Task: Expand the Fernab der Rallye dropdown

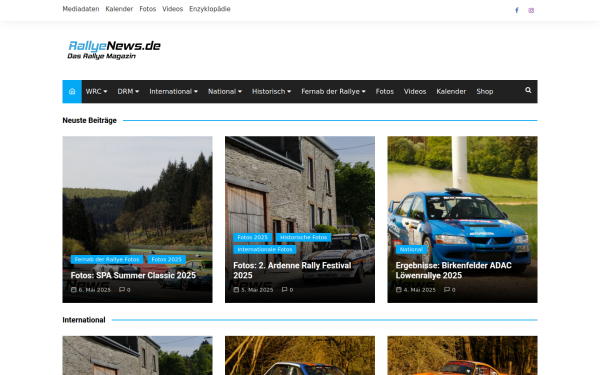Action: (x=333, y=91)
